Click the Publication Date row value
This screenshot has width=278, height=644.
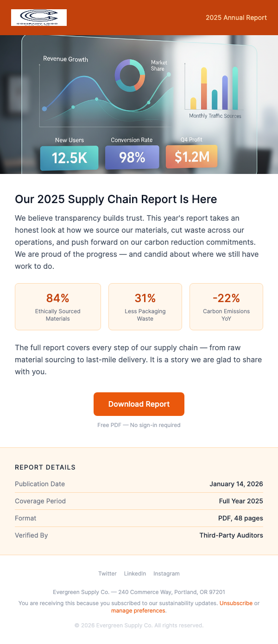tap(236, 484)
